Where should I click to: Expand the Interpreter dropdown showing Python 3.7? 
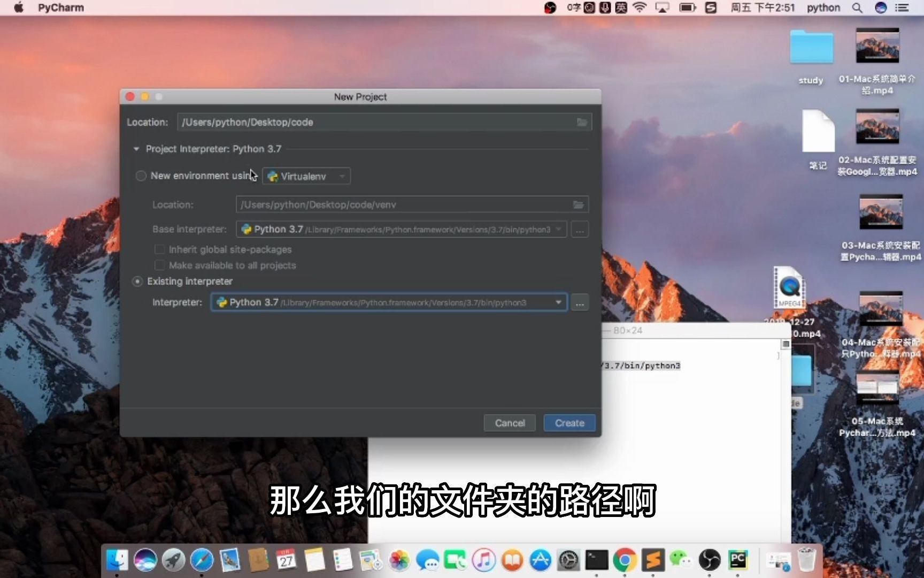pos(558,302)
